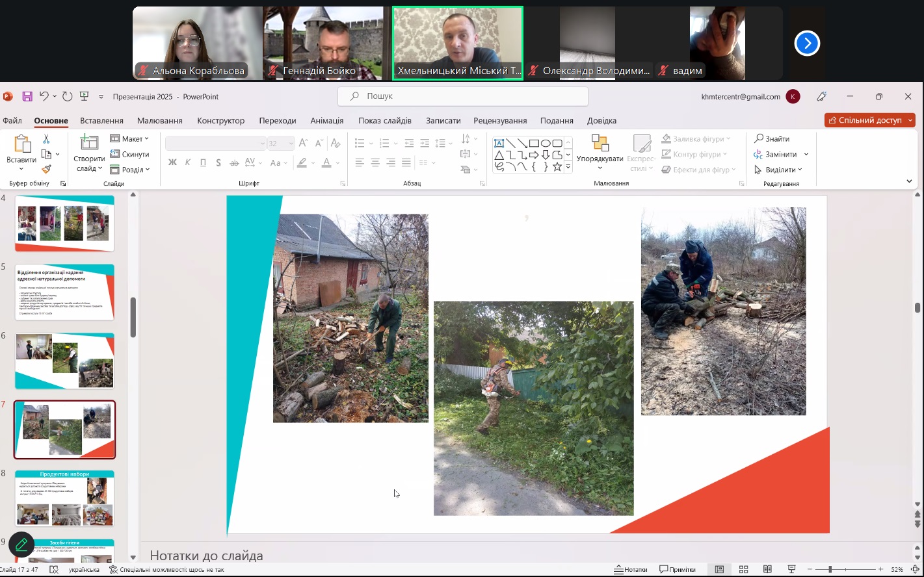Click the zoom slider in status bar
The width and height of the screenshot is (924, 577).
tap(830, 570)
